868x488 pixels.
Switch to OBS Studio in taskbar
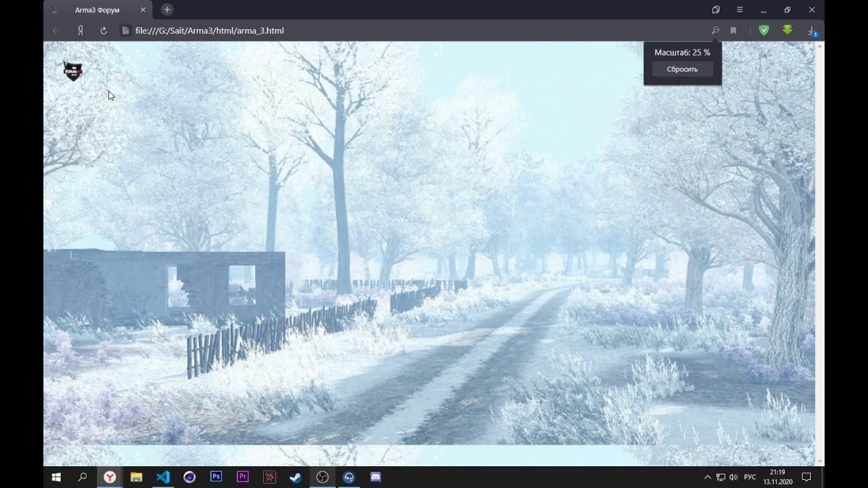[323, 477]
